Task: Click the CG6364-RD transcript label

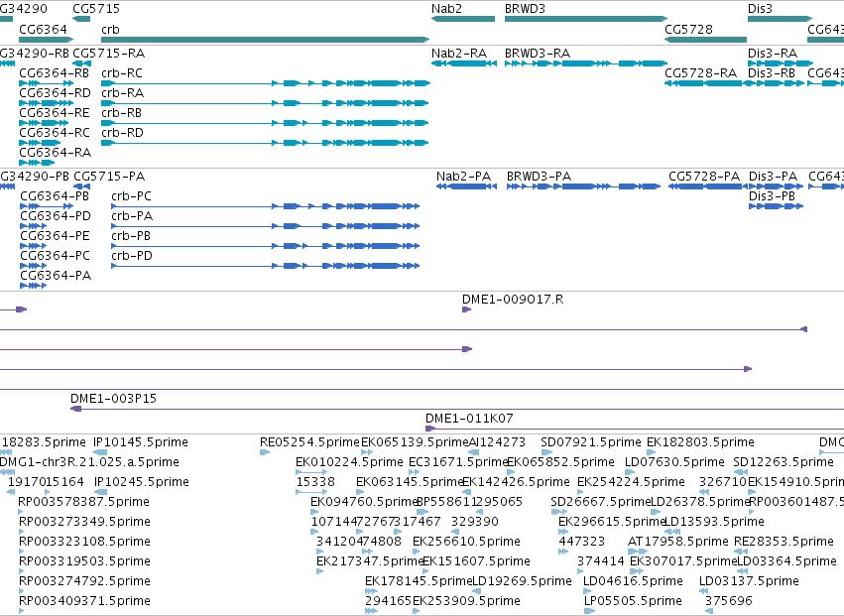Action: [55, 92]
